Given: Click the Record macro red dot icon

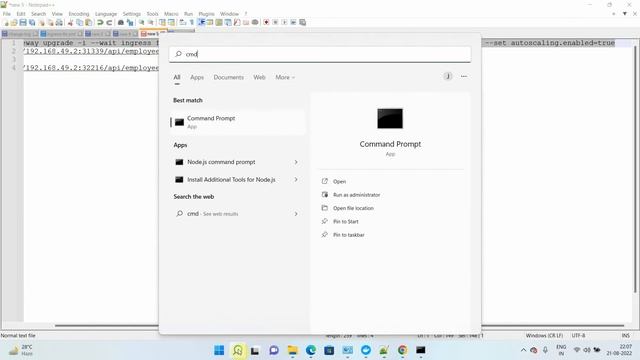Looking at the screenshot, I should (x=266, y=22).
